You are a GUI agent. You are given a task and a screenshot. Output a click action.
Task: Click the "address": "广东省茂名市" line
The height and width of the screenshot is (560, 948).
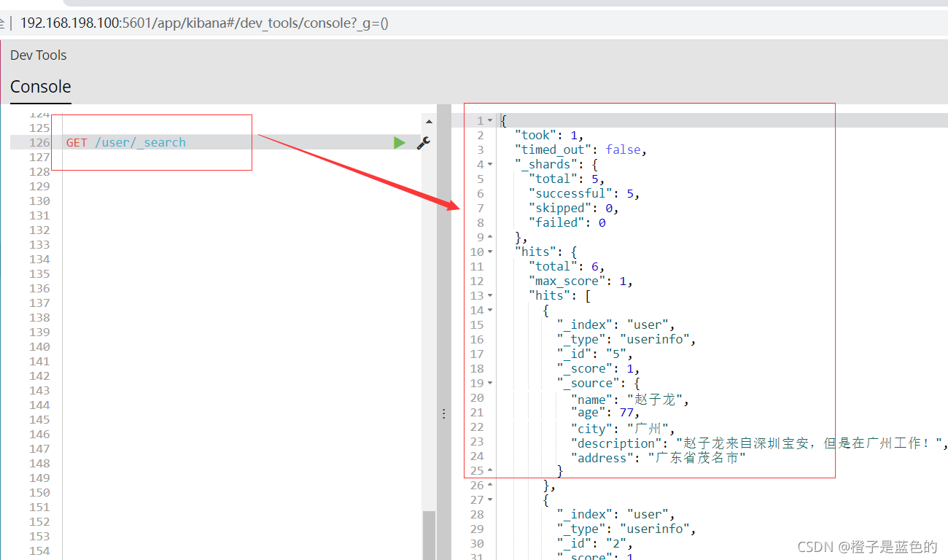click(659, 458)
